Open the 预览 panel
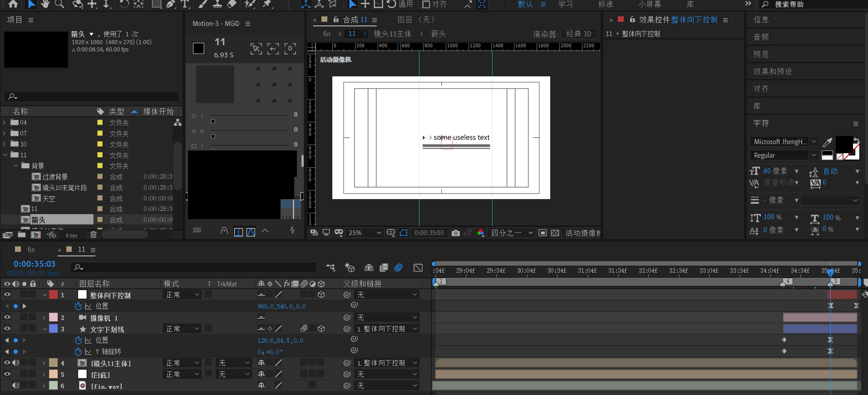Image resolution: width=868 pixels, height=395 pixels. pos(761,54)
